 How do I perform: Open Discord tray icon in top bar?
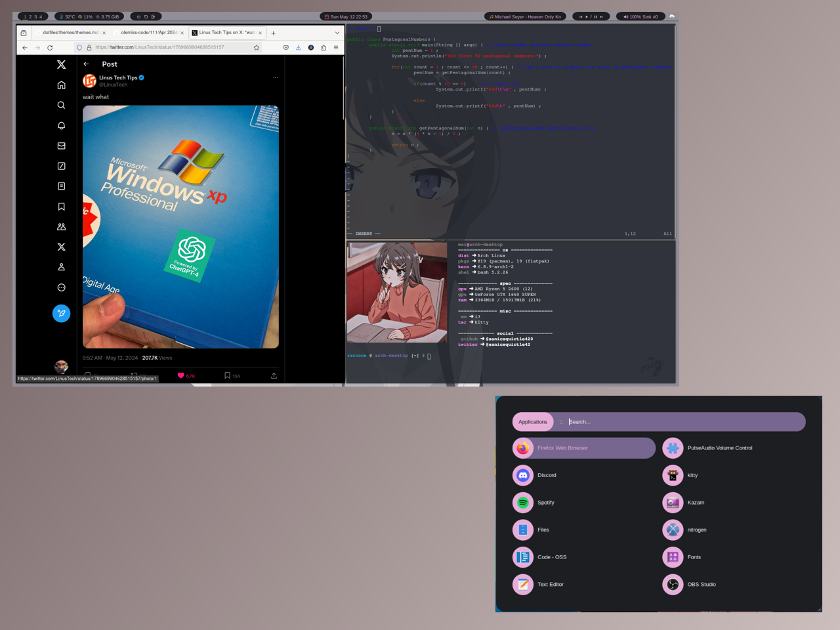(672, 16)
